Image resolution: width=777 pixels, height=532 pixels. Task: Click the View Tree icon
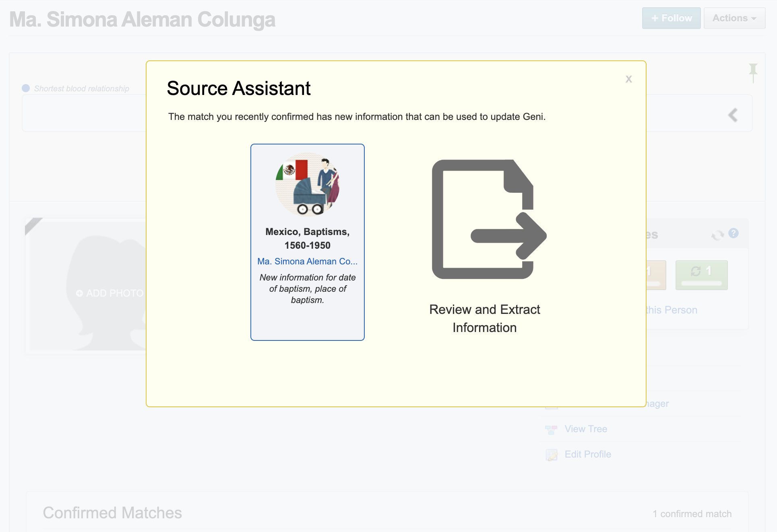click(x=551, y=430)
